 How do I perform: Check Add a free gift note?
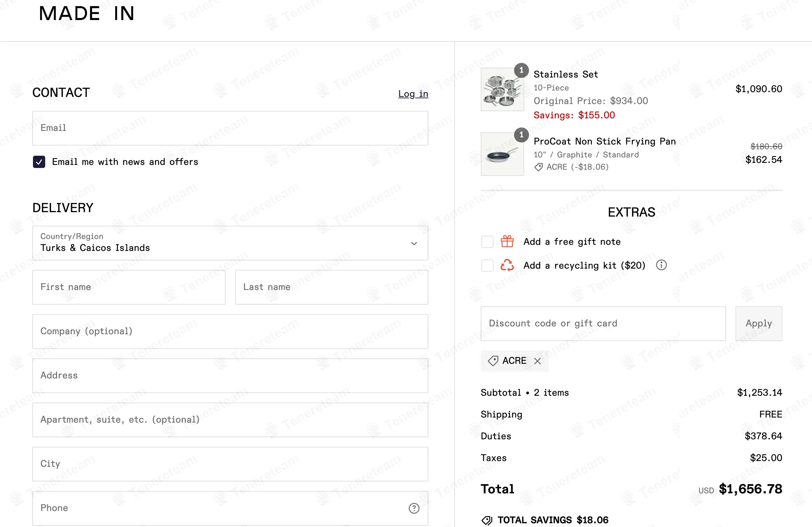(x=487, y=242)
